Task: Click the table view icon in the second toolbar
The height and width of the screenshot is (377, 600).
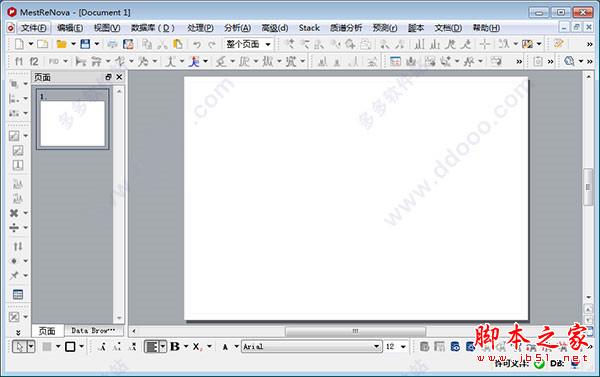Action: pos(395,61)
